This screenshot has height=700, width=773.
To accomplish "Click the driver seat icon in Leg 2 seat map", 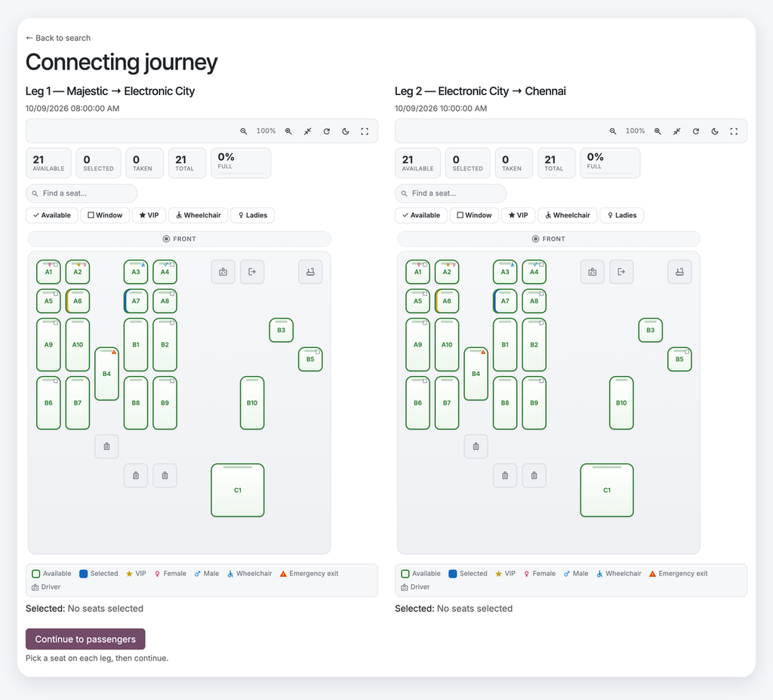I will [592, 272].
